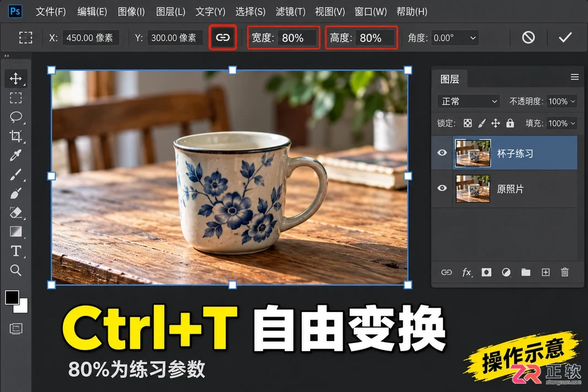Toggle lock all padlock
588x392 pixels.
coord(510,123)
